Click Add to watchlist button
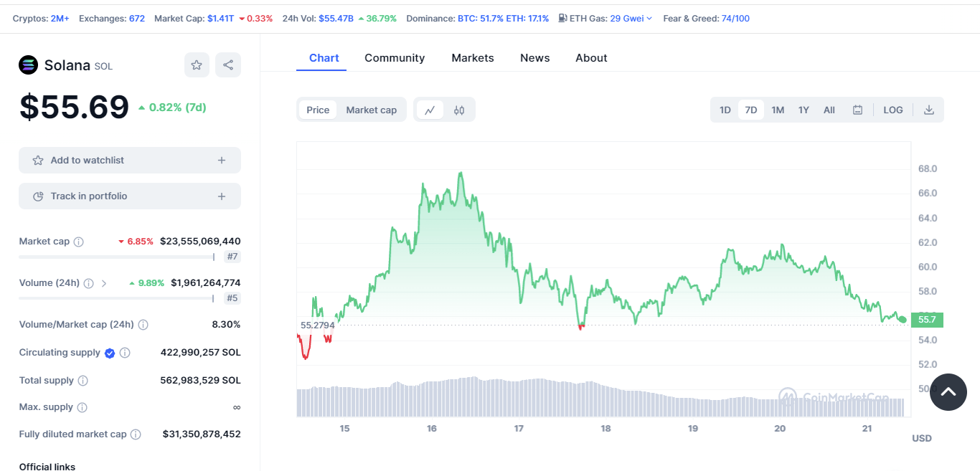 tap(130, 161)
